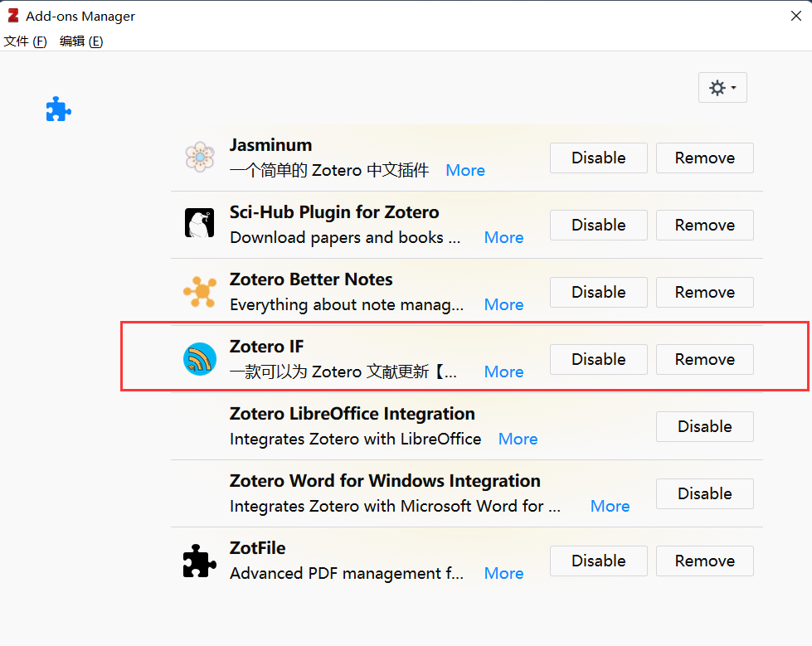
Task: Click the description '一个简单的 Zotero 中文插件'
Action: (x=329, y=170)
